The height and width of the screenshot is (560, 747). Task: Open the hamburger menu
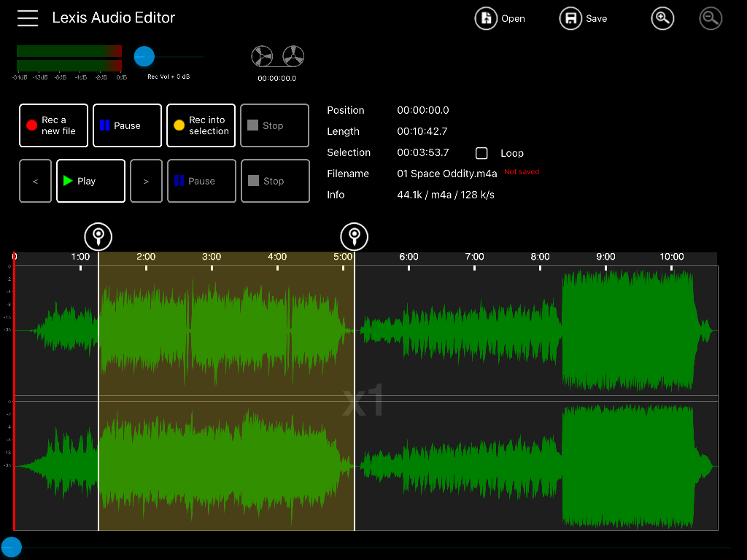[28, 18]
